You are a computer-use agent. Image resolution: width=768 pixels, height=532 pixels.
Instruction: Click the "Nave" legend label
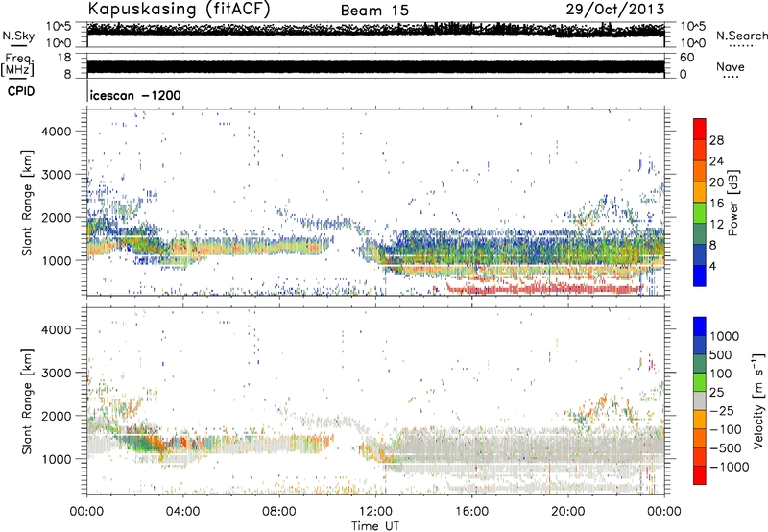pos(731,66)
